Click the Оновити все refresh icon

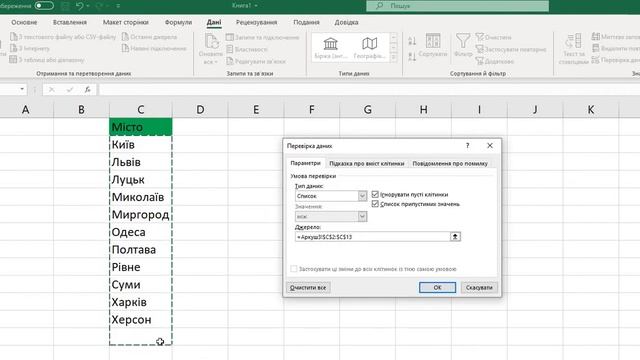click(211, 42)
